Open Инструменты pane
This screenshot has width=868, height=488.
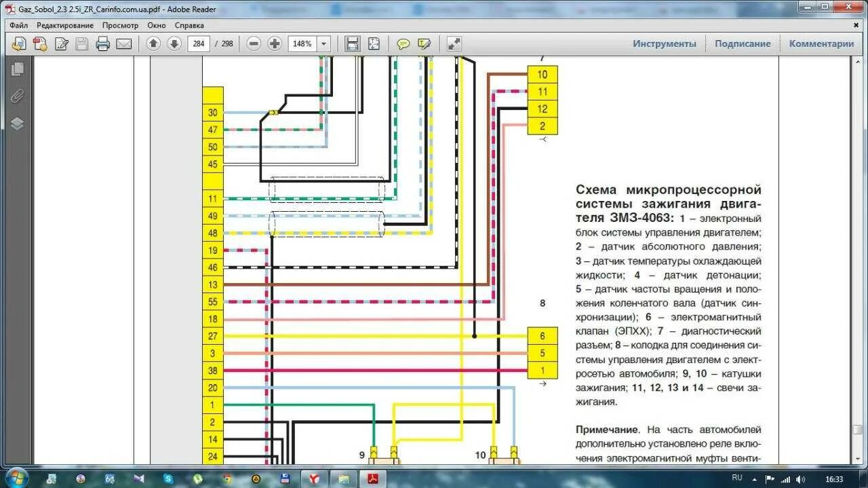(x=665, y=43)
